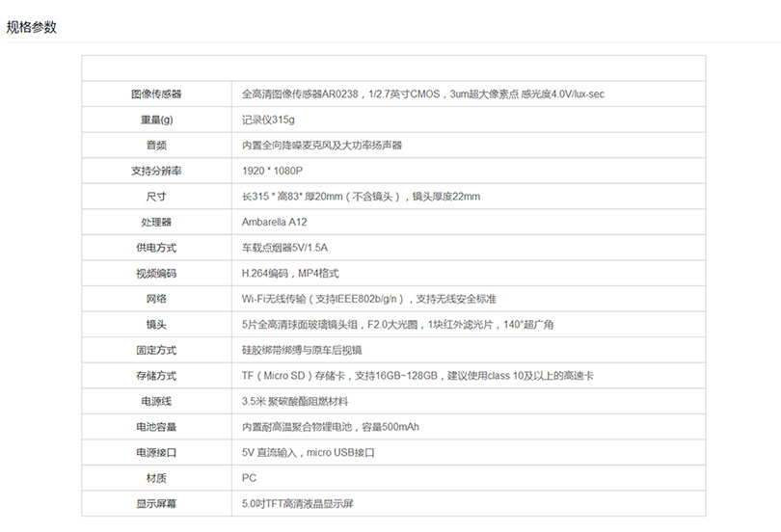Select the 电源接口 label cell
The width and height of the screenshot is (781, 532).
156,452
